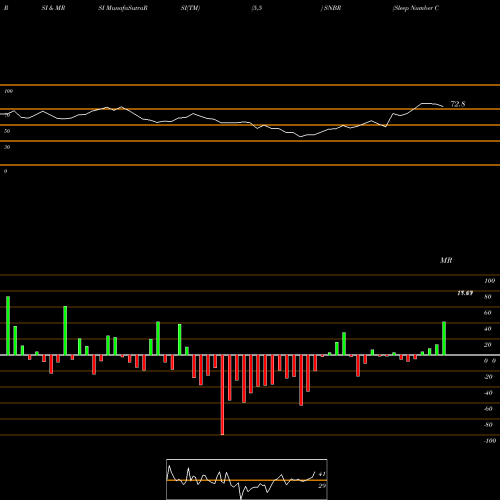Click the 50 level label on RSI axis
Image resolution: width=500 pixels, height=500 pixels.
7,131
